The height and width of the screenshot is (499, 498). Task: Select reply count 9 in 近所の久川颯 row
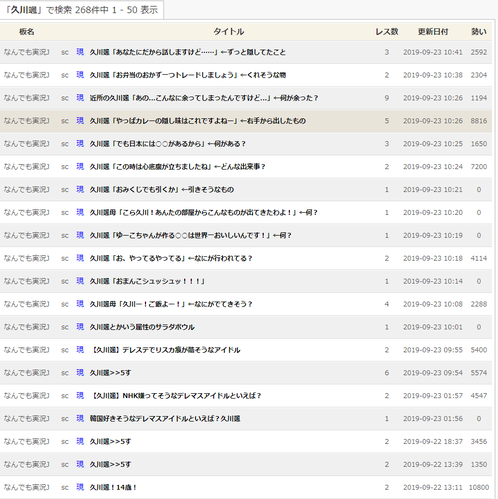point(387,98)
